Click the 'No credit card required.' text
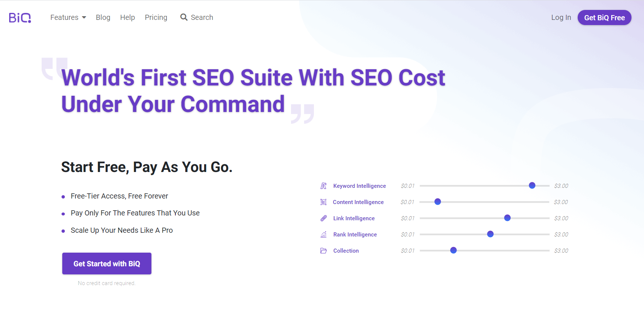The width and height of the screenshot is (644, 316). click(x=107, y=283)
